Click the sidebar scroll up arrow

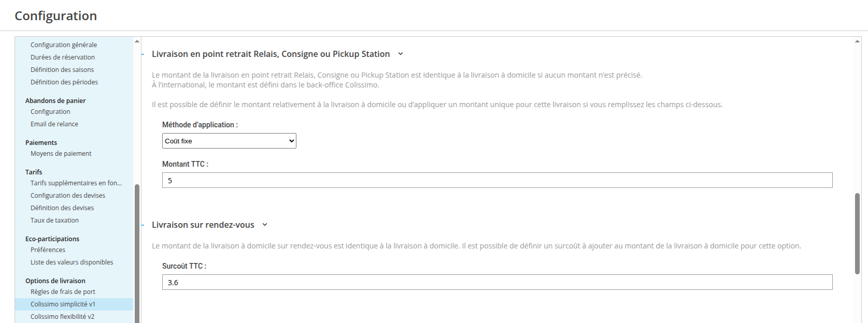(137, 41)
